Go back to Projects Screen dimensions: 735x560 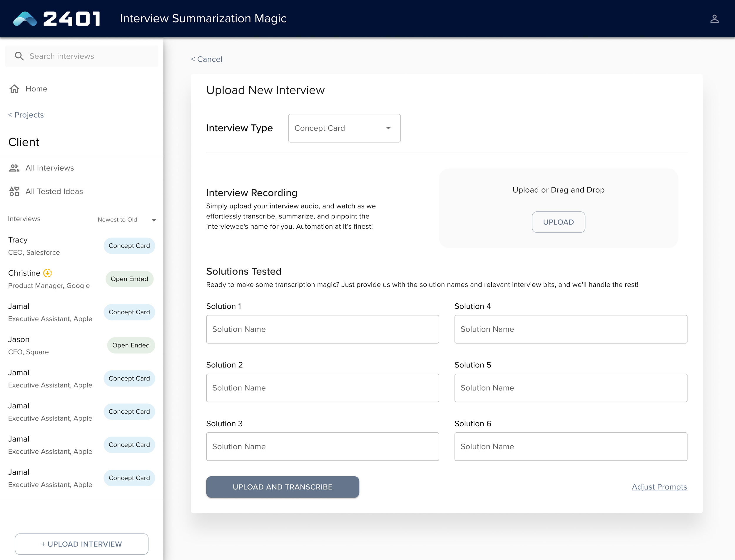(26, 115)
